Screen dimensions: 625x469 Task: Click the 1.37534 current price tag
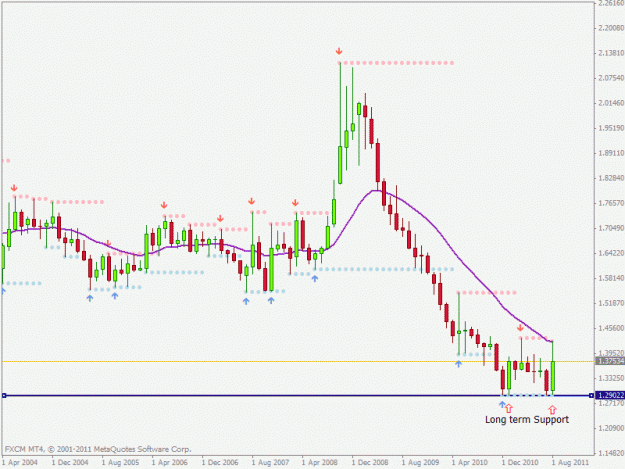coord(610,361)
